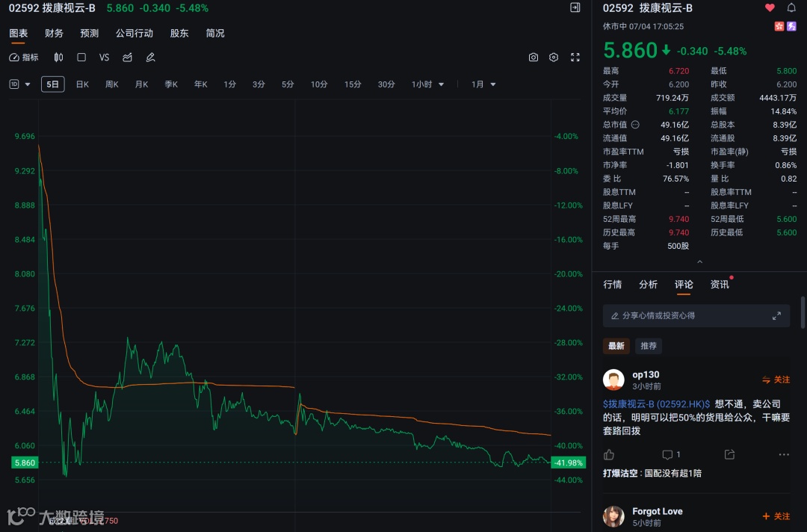The image size is (807, 532).
Task: Select the 1分 timeframe
Action: tap(229, 84)
